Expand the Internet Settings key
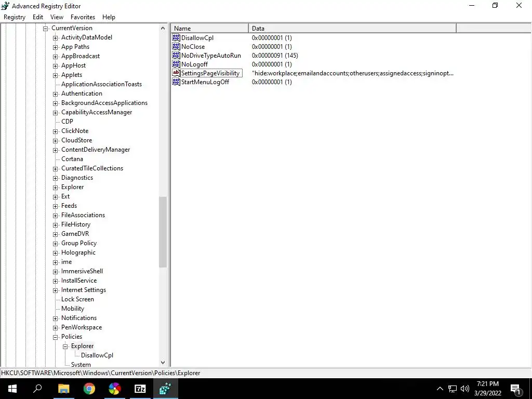Screen dimensions: 532x399 (x=55, y=290)
